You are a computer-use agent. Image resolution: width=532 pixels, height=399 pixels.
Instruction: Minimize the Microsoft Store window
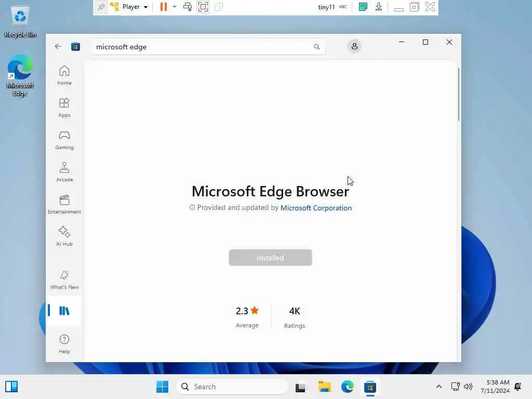402,42
